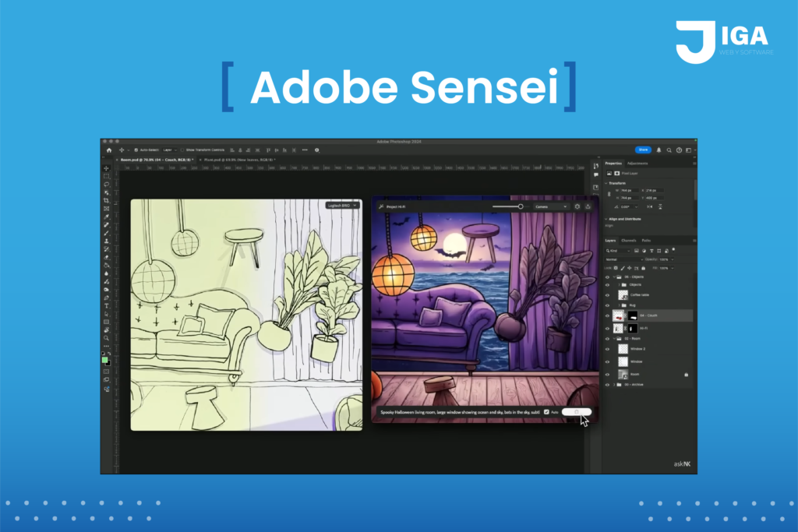Screen dimensions: 798x532
Task: Switch to the Plant.psd document tab
Action: (239, 160)
